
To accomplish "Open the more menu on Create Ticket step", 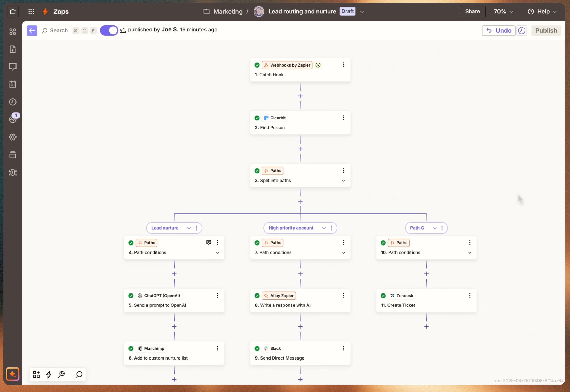I will 470,295.
